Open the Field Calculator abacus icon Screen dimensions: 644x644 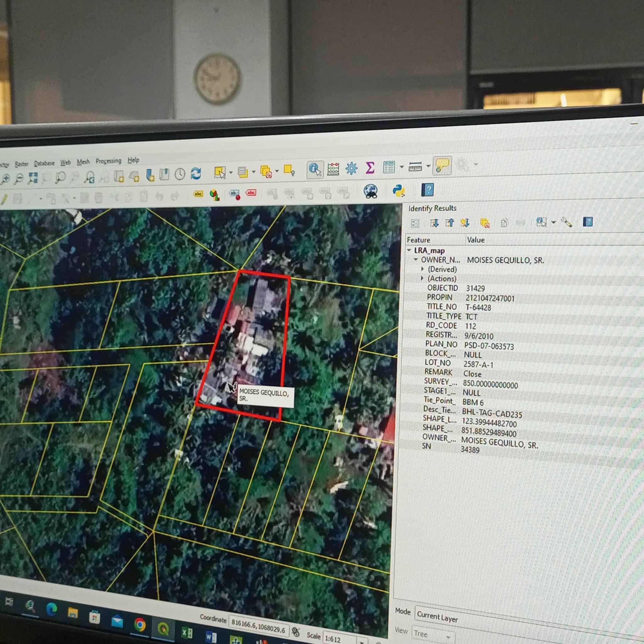(333, 169)
